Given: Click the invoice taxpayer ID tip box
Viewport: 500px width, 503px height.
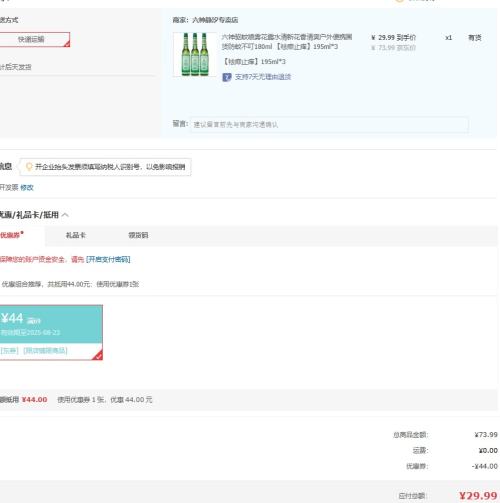Looking at the screenshot, I should point(105,167).
